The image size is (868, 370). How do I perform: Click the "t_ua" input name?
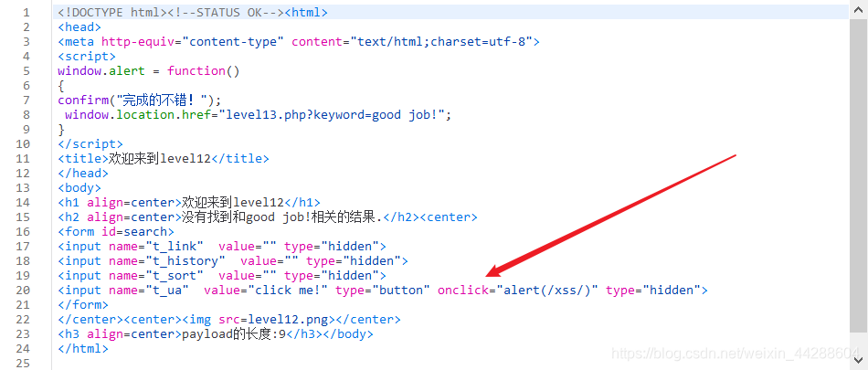(x=167, y=291)
